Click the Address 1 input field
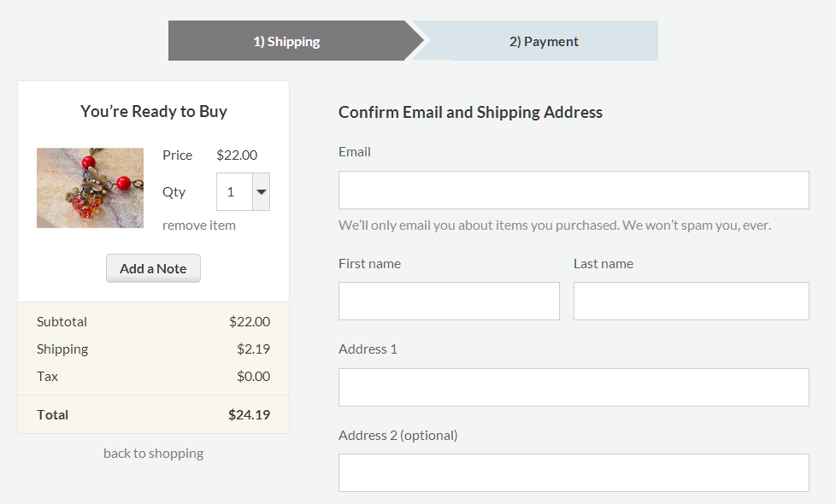The height and width of the screenshot is (504, 836). point(574,387)
